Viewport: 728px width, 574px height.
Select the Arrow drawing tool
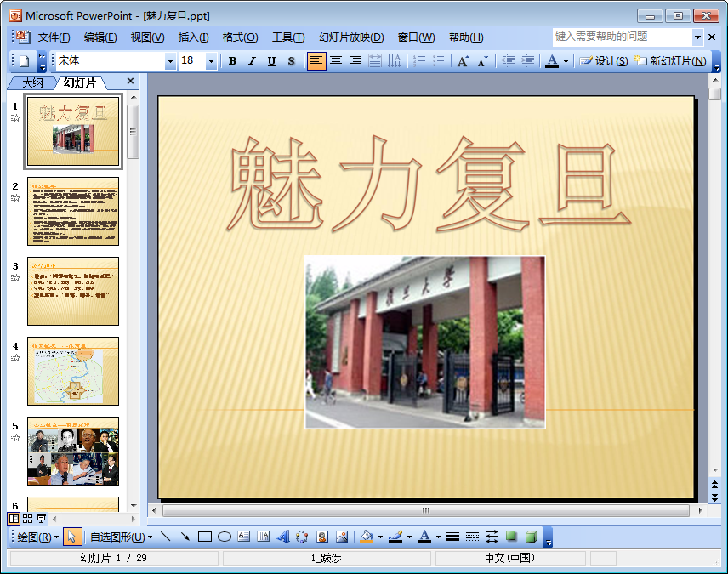pyautogui.click(x=185, y=537)
